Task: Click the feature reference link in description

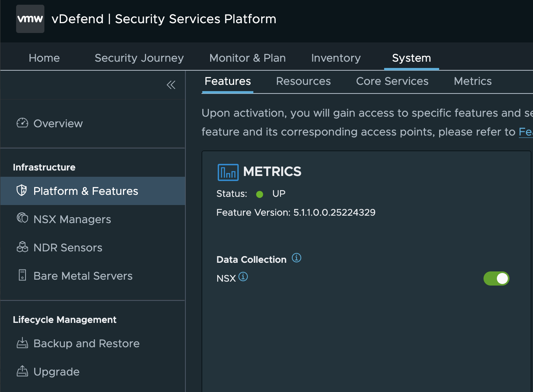Action: click(526, 132)
